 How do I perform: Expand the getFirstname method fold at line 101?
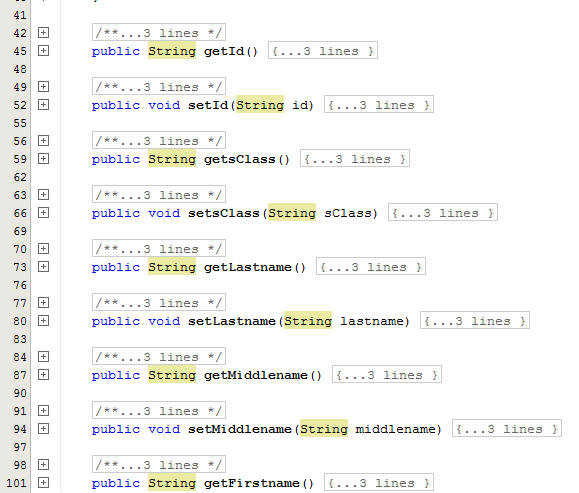click(x=43, y=483)
